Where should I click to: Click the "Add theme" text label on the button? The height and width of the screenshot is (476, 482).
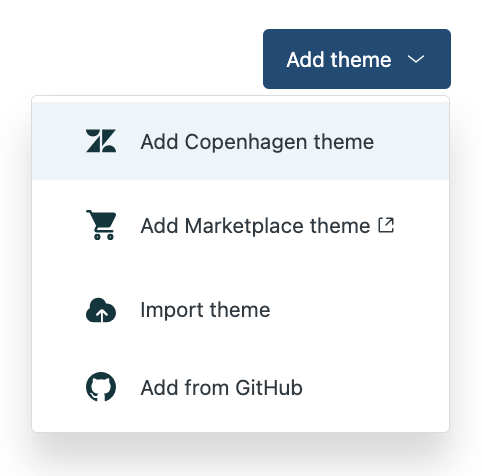(x=339, y=60)
